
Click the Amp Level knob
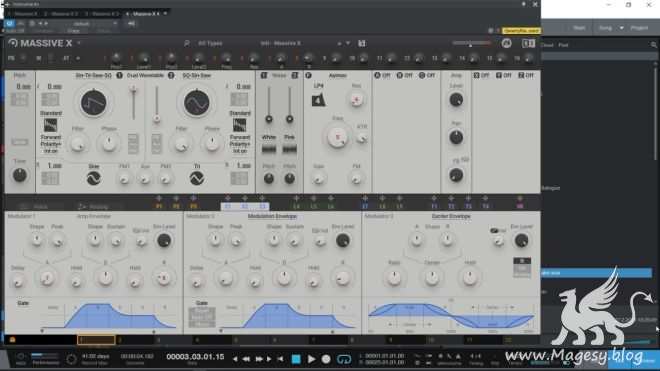tap(456, 100)
